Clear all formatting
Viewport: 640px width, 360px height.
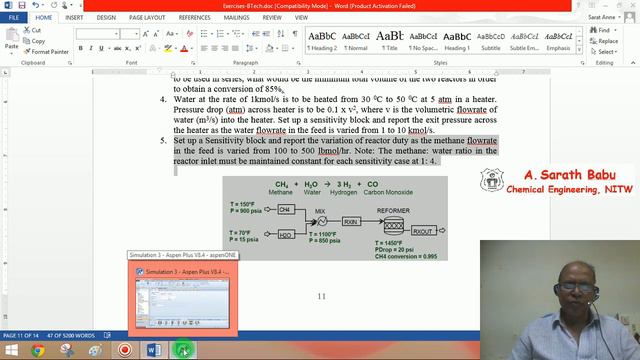click(190, 34)
